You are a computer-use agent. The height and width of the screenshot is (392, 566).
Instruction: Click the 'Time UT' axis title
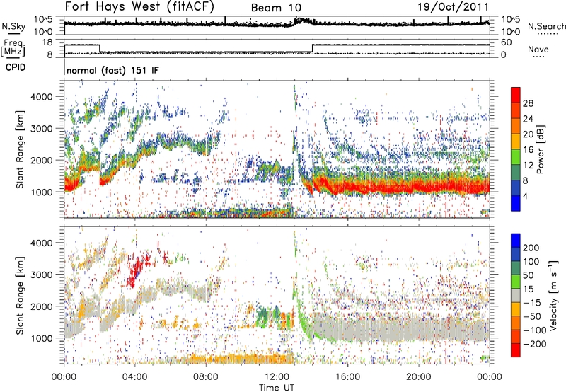pos(277,388)
